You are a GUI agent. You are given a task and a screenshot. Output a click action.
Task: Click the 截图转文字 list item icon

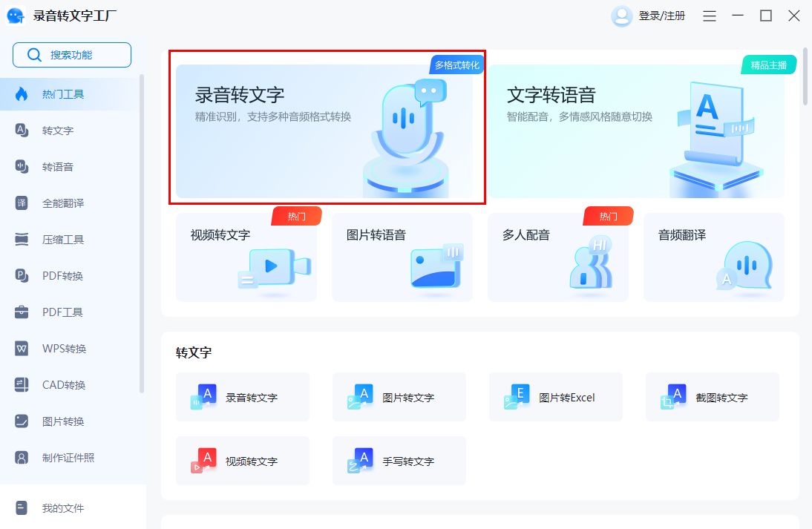click(x=674, y=397)
